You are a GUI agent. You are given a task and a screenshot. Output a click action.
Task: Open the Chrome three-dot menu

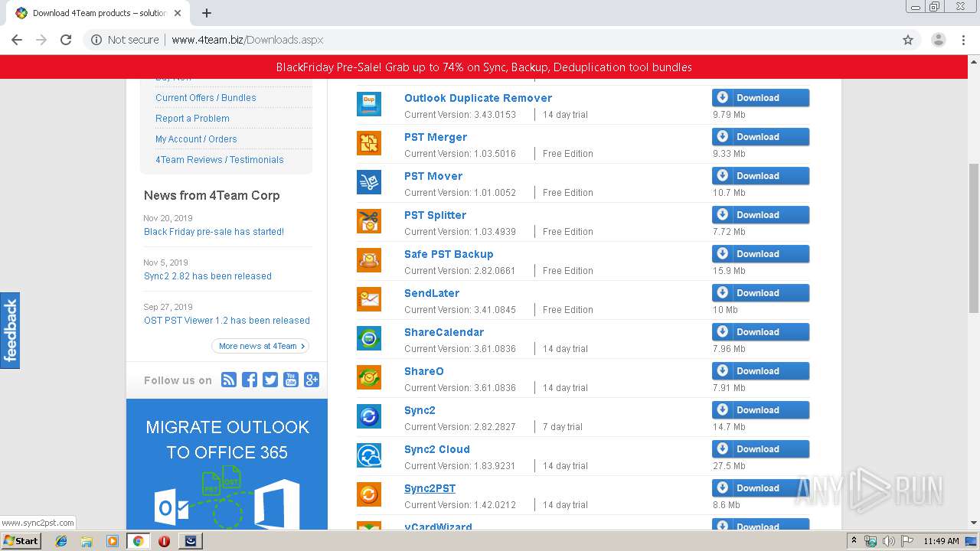(x=963, y=40)
